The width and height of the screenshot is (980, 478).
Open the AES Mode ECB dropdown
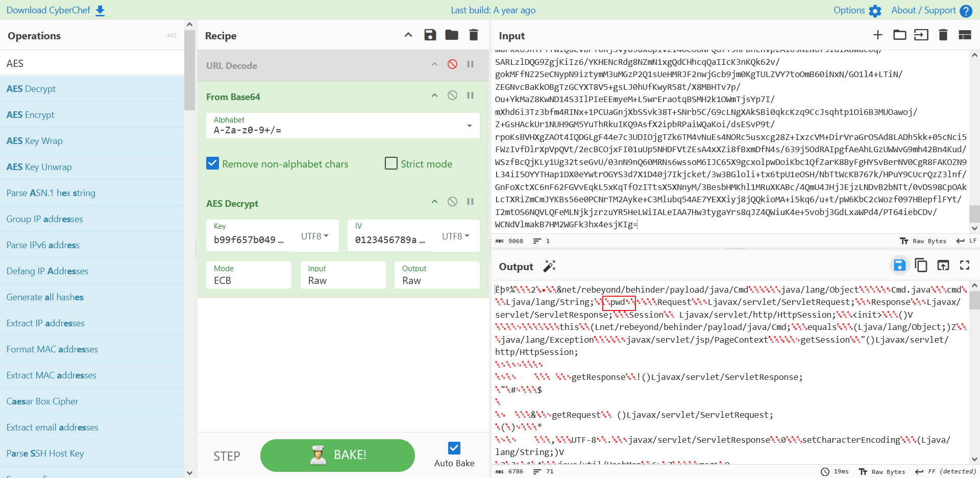tap(249, 275)
